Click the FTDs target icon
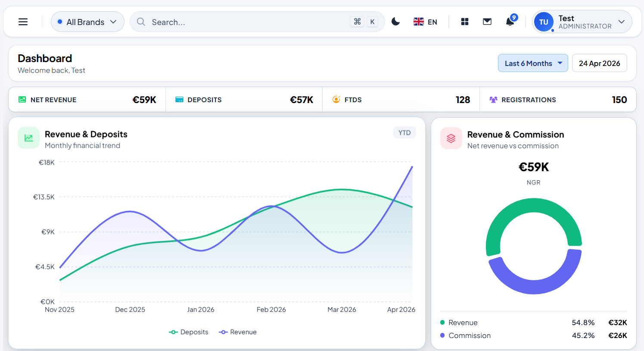 [336, 99]
